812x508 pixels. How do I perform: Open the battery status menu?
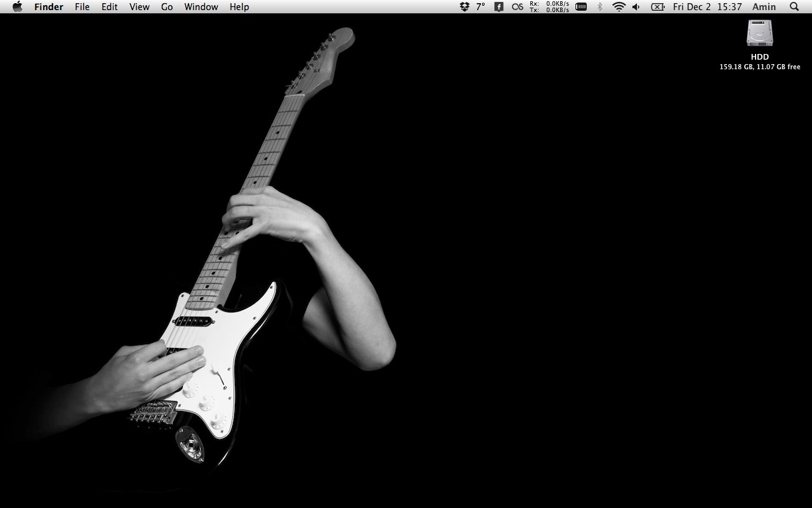658,7
